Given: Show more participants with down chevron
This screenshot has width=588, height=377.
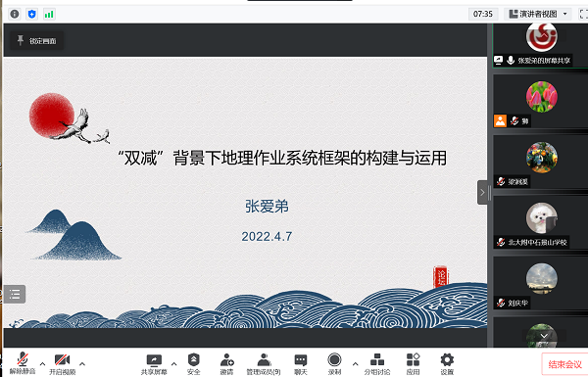Looking at the screenshot, I should (x=544, y=336).
